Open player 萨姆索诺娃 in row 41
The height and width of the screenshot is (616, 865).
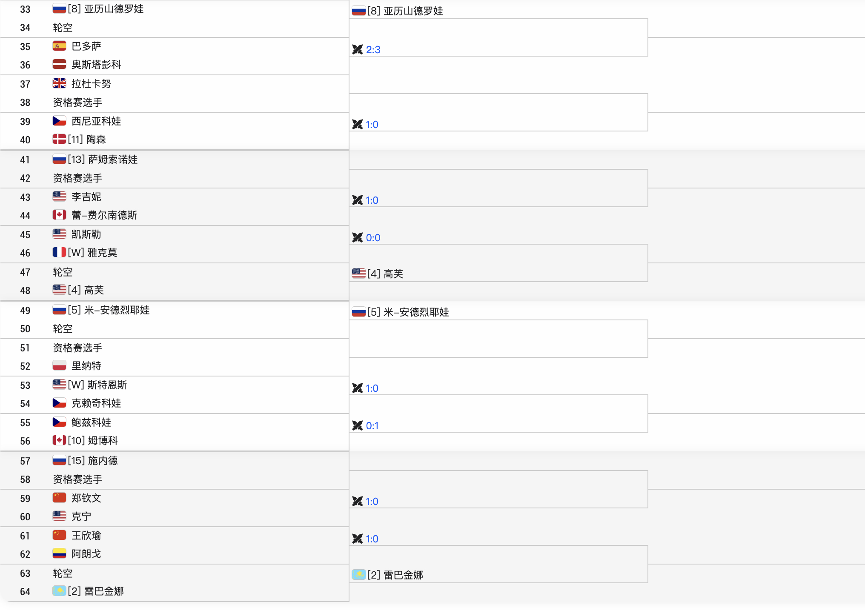(113, 160)
